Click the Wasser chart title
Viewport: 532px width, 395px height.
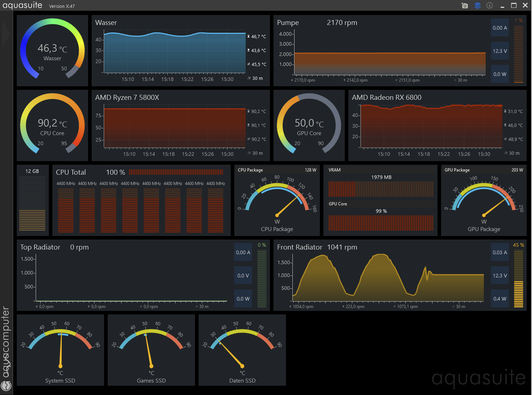(x=106, y=22)
